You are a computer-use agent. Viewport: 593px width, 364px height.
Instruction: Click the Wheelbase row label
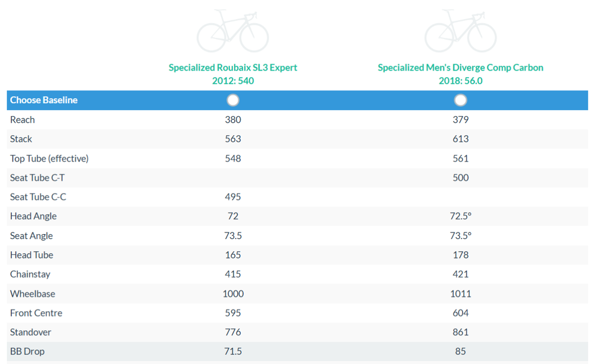click(32, 293)
